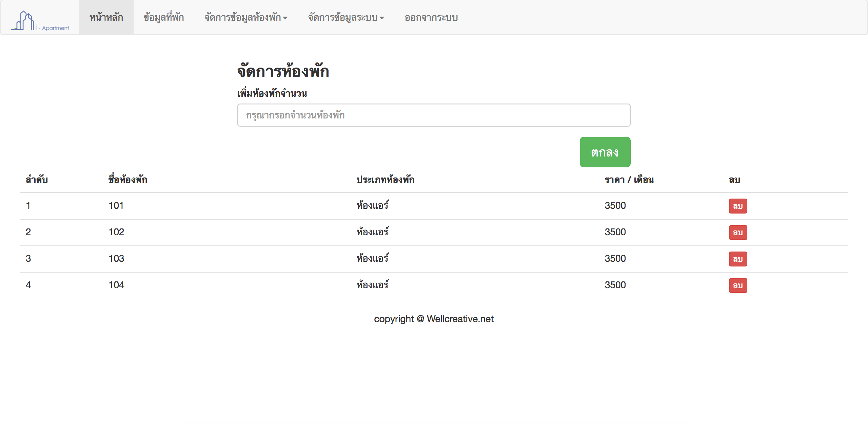Click the i-Apartment logo icon
Image resolution: width=868 pixels, height=425 pixels.
click(40, 20)
